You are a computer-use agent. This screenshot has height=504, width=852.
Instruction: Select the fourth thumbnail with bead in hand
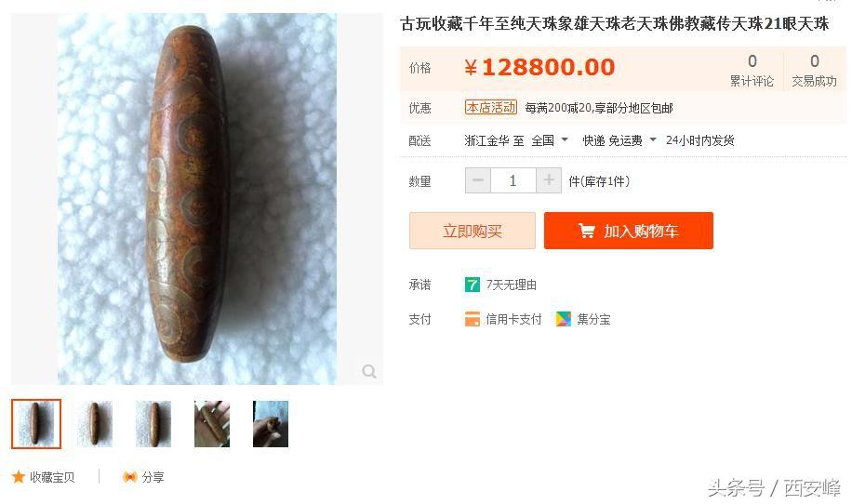pyautogui.click(x=212, y=424)
